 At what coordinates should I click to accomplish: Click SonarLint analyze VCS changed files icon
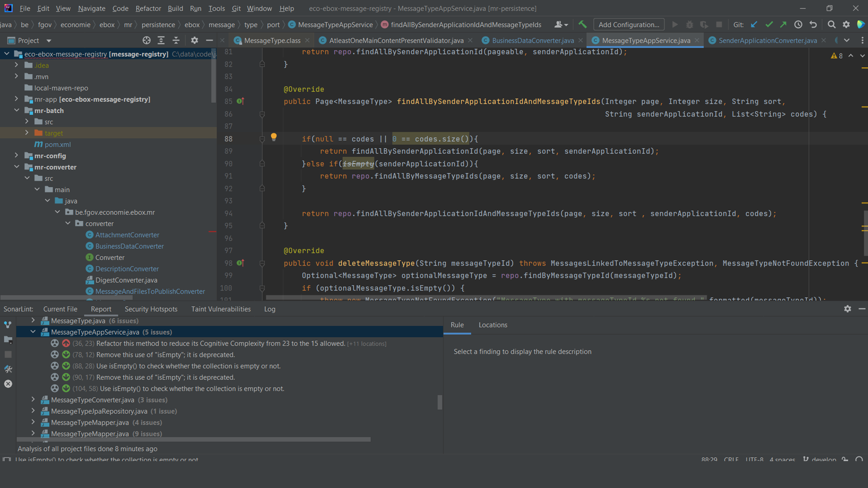tap(8, 324)
